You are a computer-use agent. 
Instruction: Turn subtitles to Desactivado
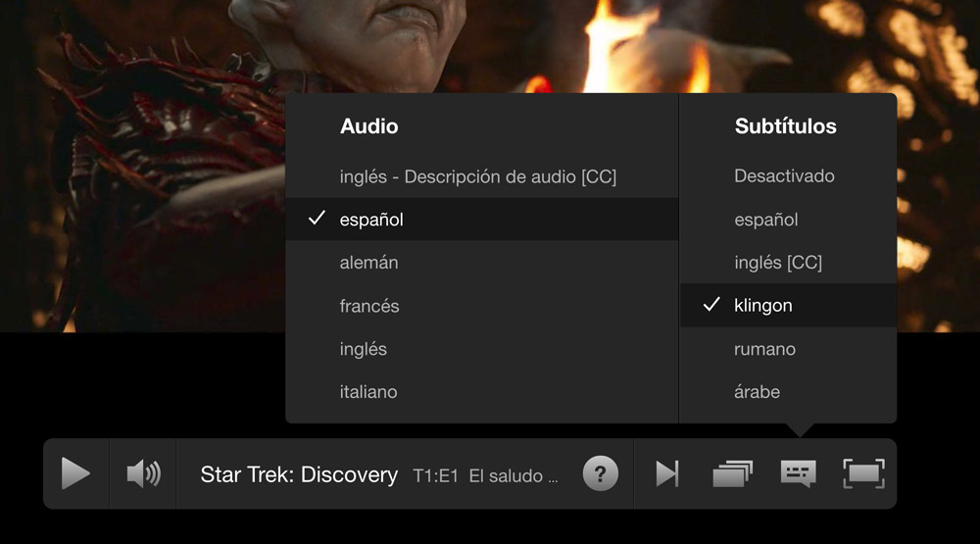788,176
